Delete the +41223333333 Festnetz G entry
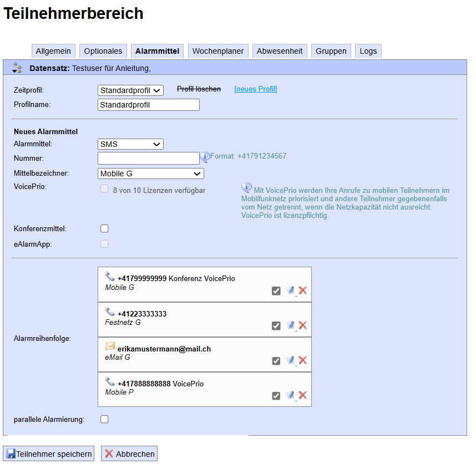 point(303,325)
